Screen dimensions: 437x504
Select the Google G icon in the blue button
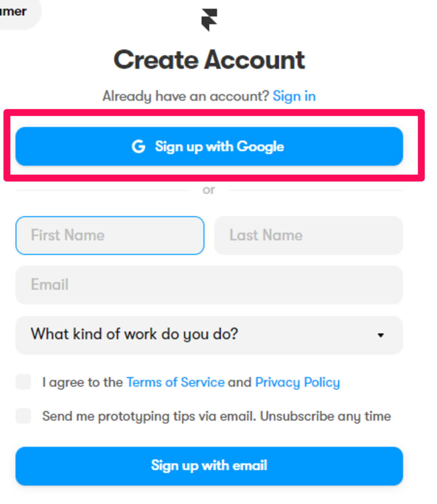pyautogui.click(x=139, y=146)
